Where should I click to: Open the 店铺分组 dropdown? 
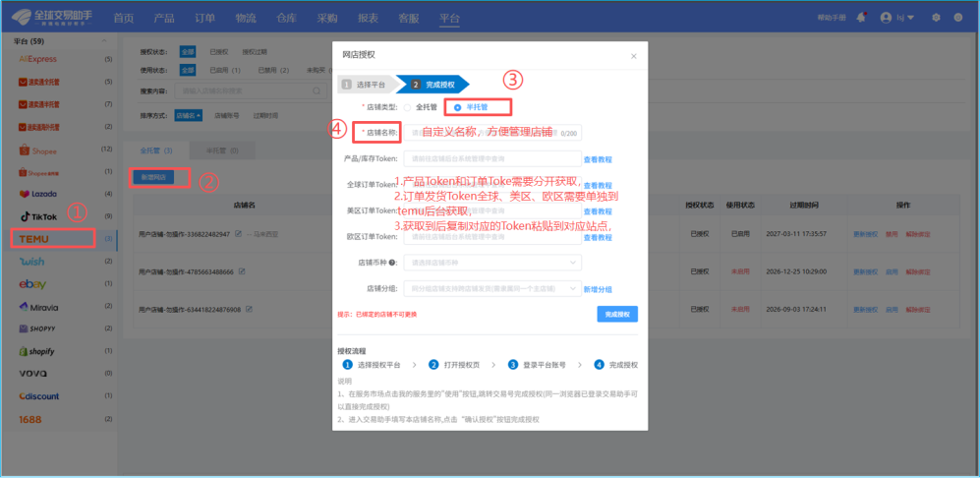(x=492, y=289)
